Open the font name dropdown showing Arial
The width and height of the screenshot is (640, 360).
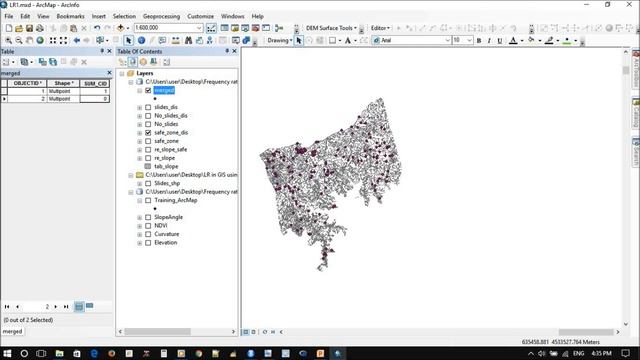coord(447,40)
